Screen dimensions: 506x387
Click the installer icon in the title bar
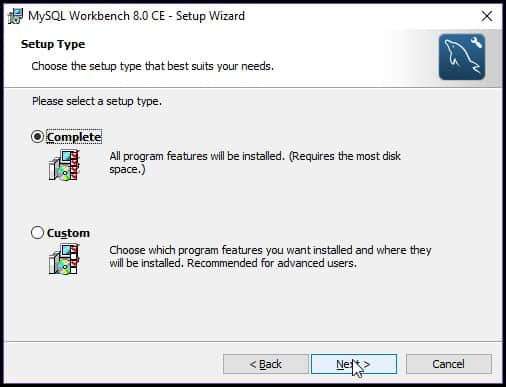[15, 16]
